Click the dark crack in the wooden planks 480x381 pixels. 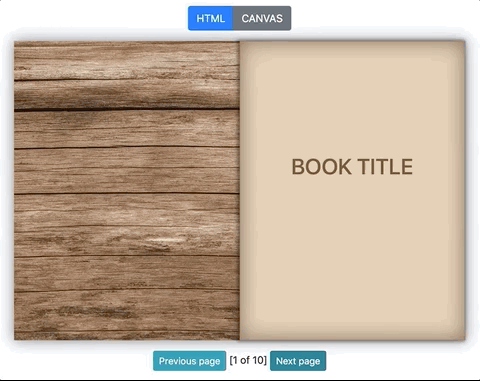tap(127, 109)
